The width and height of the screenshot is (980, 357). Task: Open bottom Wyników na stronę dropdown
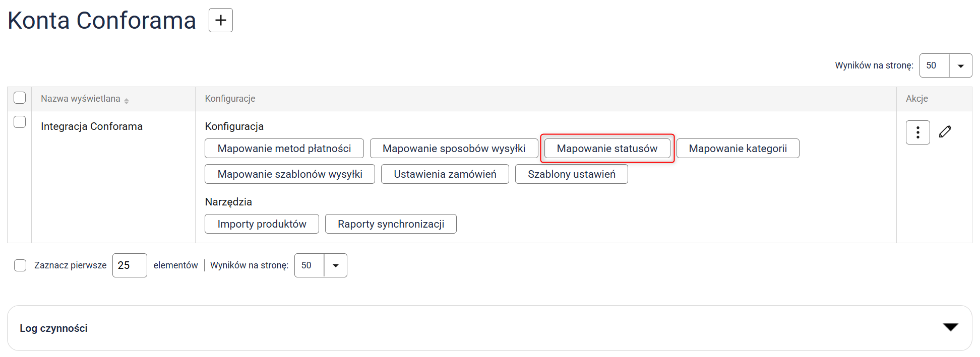[335, 265]
